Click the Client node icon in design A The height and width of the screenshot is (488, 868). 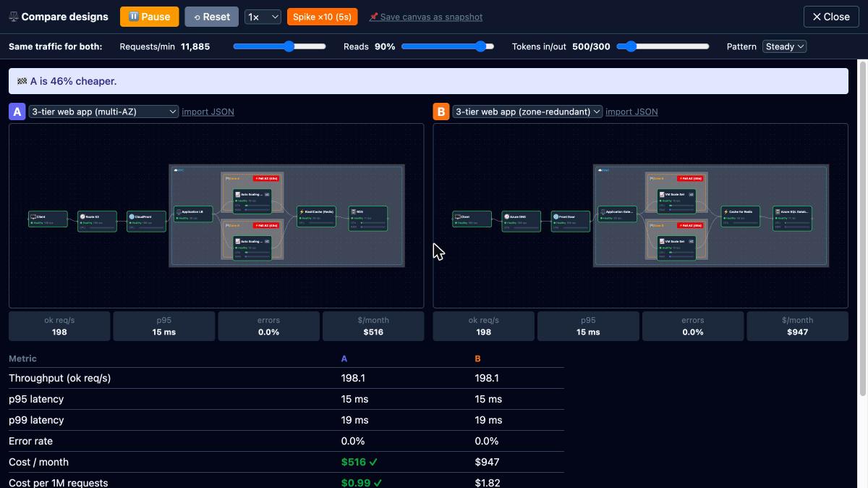tap(33, 216)
